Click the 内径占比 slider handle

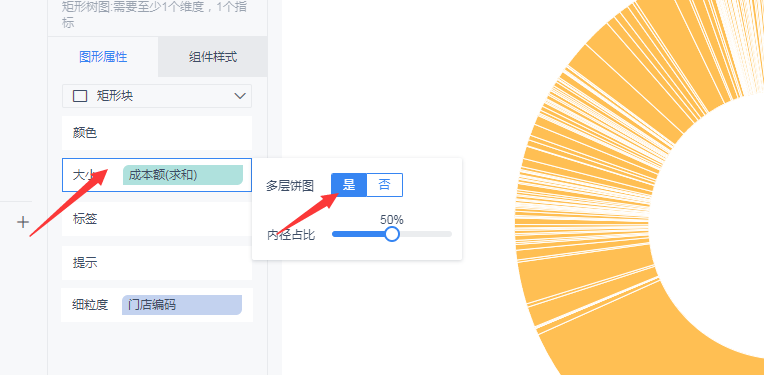[x=392, y=234]
